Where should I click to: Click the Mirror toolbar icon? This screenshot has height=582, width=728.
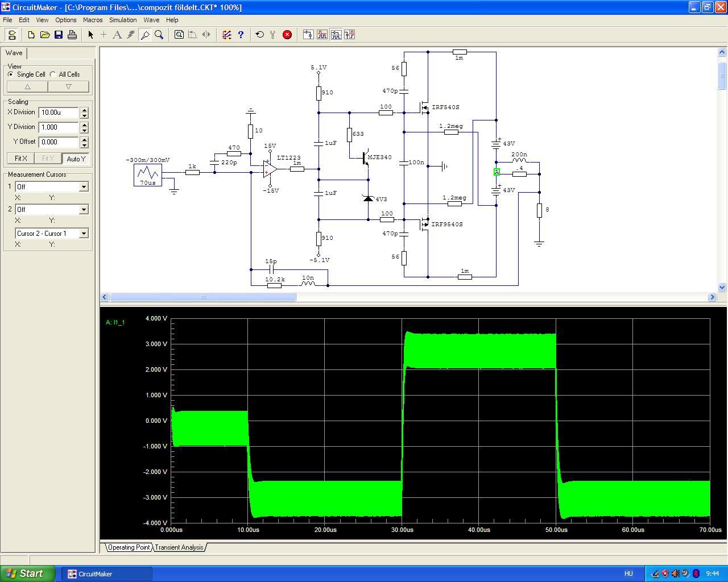click(x=206, y=35)
